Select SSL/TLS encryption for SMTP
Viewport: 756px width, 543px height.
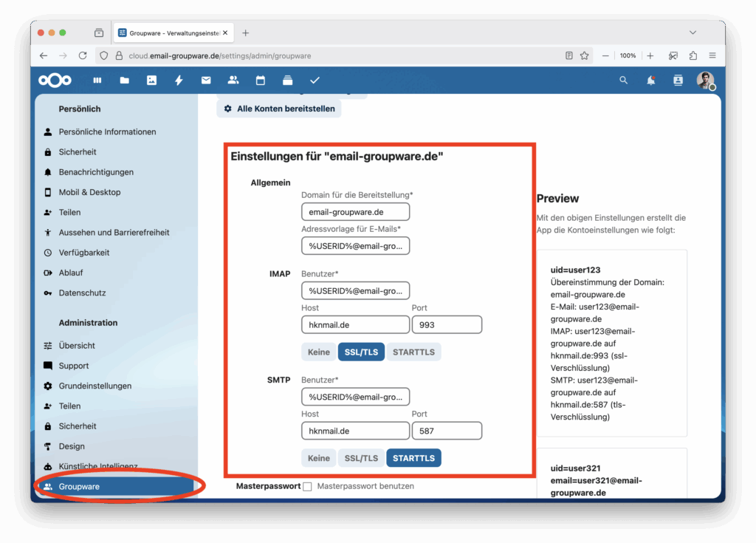[361, 458]
